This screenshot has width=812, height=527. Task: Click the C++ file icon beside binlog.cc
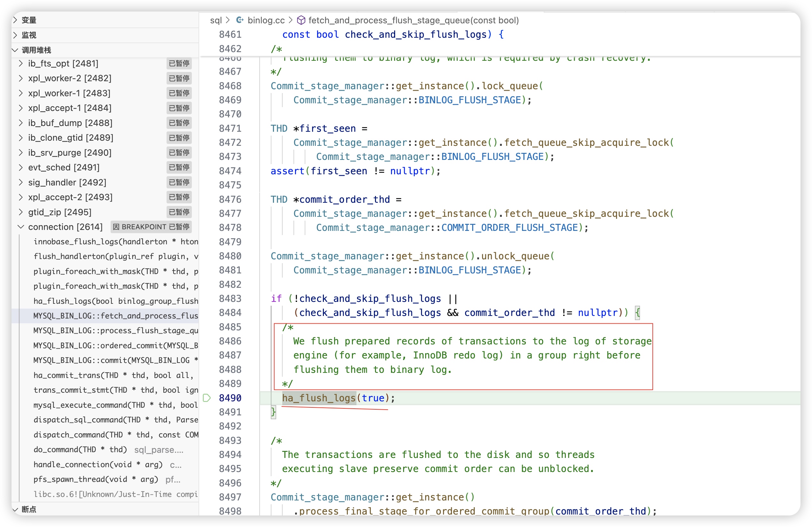[240, 20]
